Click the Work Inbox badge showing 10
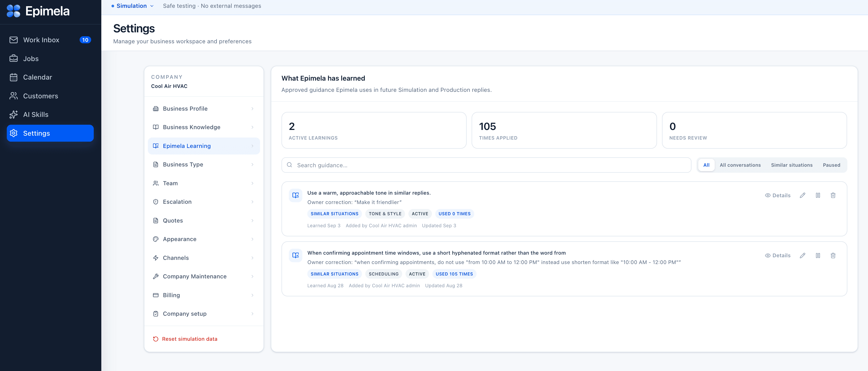Viewport: 868px width, 371px height. click(85, 40)
